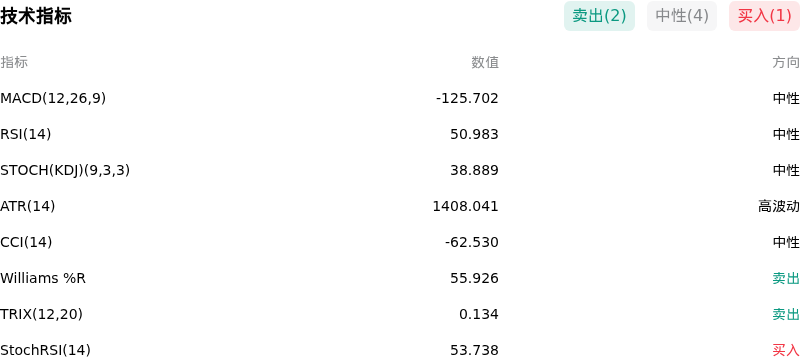Select the RSI(14) indicator name
This screenshot has width=800, height=360.
click(26, 134)
